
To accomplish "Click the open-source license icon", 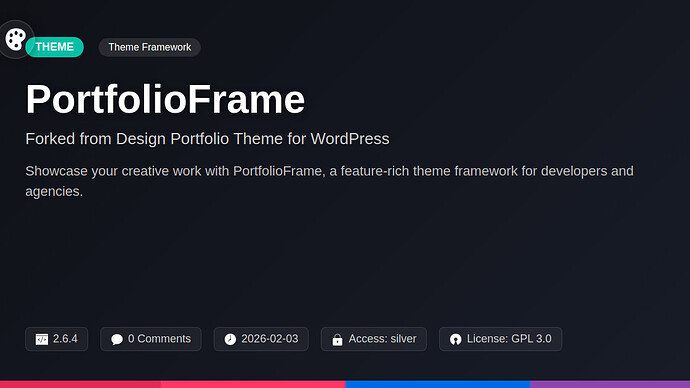I will tap(455, 339).
